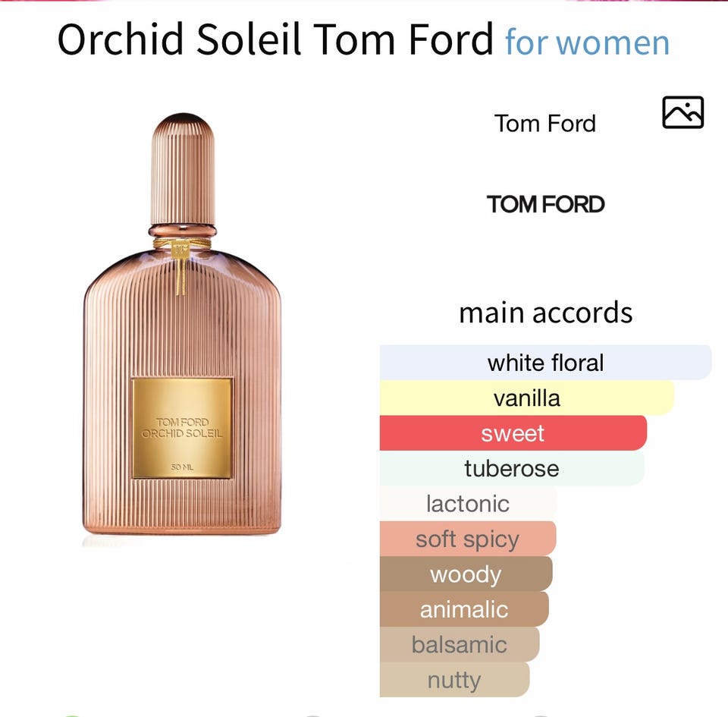Click the 'Orchid Soleil Tom Ford' title
The width and height of the screenshot is (728, 717).
(x=275, y=40)
